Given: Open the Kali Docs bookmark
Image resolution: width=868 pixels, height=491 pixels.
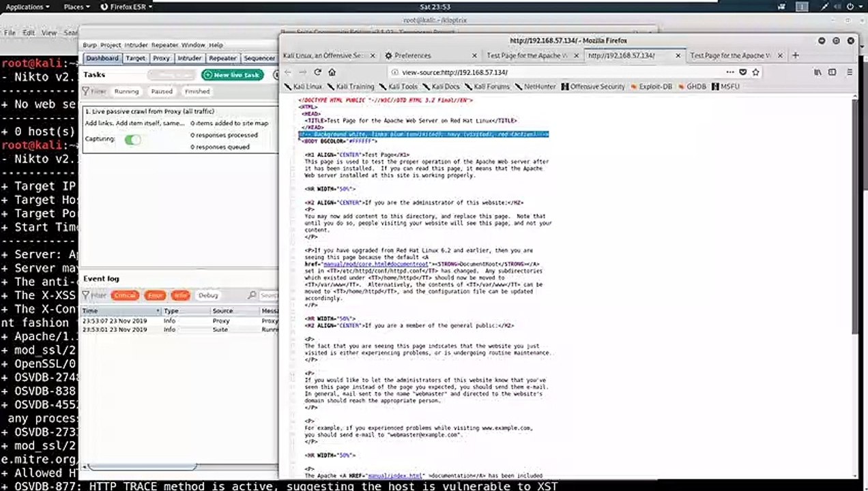Looking at the screenshot, I should point(441,87).
